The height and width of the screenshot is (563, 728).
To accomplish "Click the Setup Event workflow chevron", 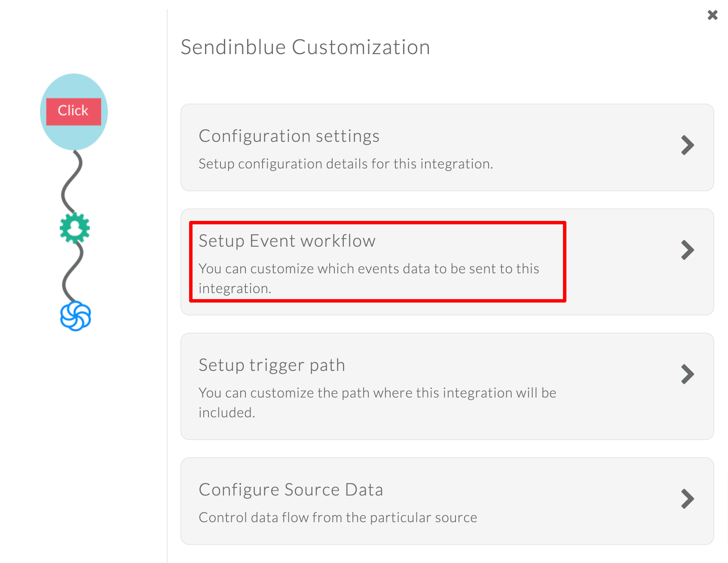I will click(x=688, y=250).
